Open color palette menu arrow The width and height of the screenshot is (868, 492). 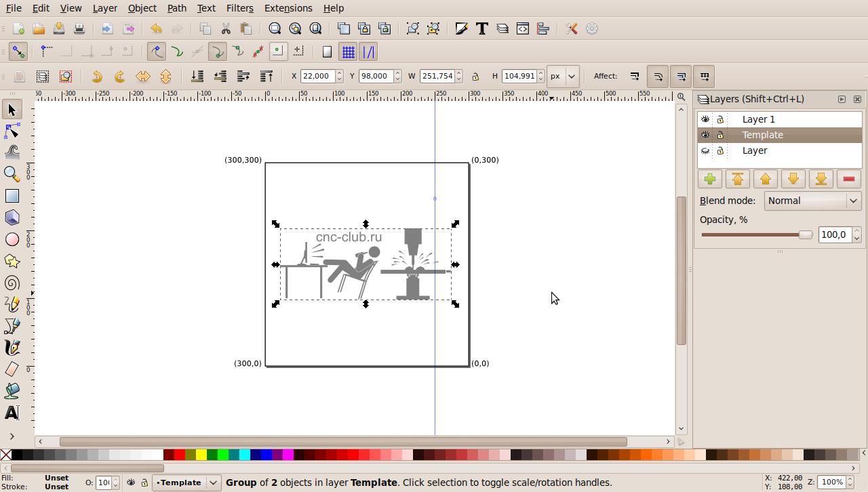click(863, 454)
